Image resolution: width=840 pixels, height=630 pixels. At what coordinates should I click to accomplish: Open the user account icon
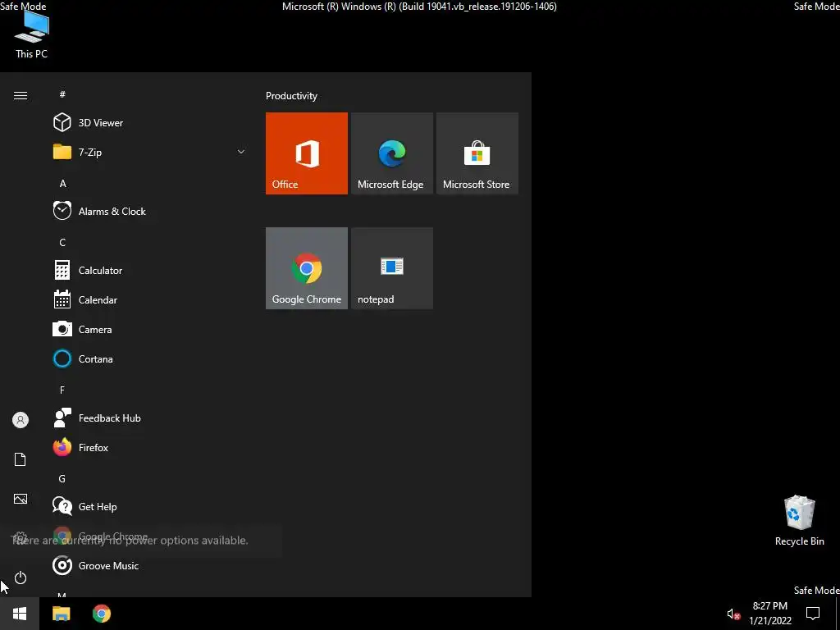(21, 420)
